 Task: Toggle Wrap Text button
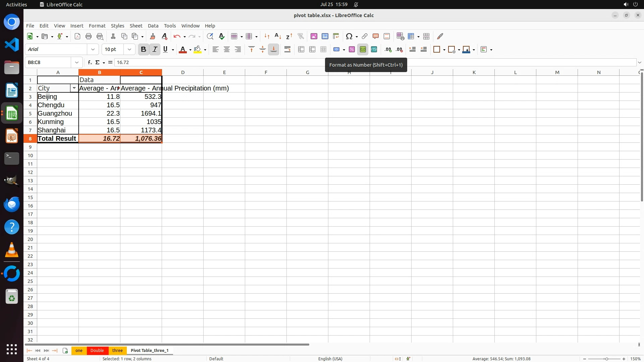[x=287, y=50]
